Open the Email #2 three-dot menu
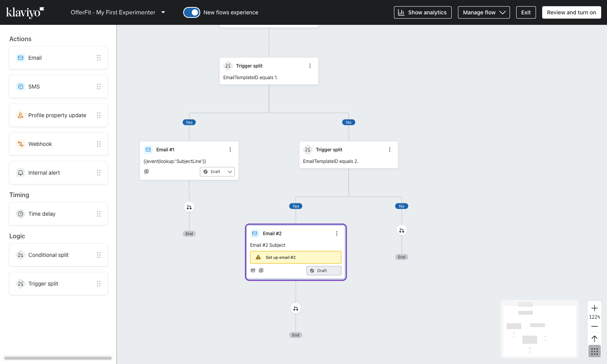The image size is (607, 364). coord(336,233)
